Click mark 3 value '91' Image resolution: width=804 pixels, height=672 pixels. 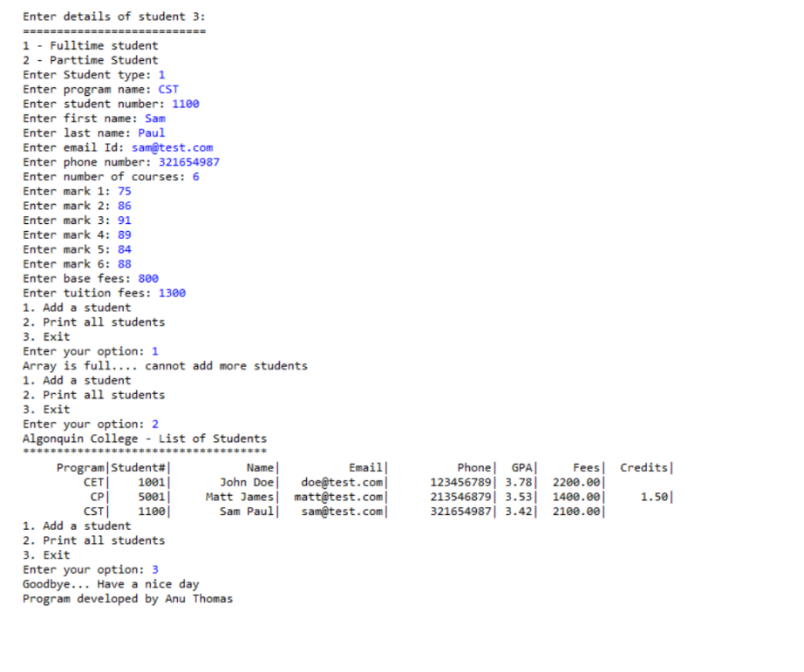[x=125, y=221]
